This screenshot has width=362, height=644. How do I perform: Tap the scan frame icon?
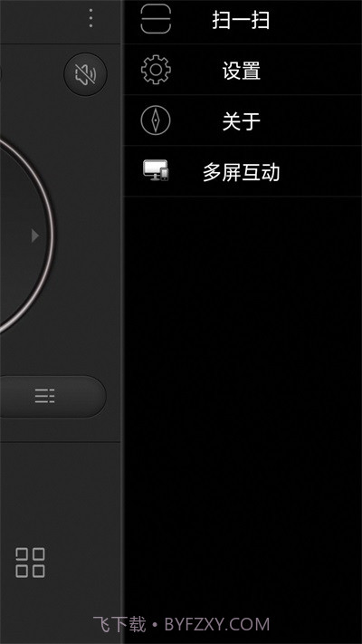(156, 18)
